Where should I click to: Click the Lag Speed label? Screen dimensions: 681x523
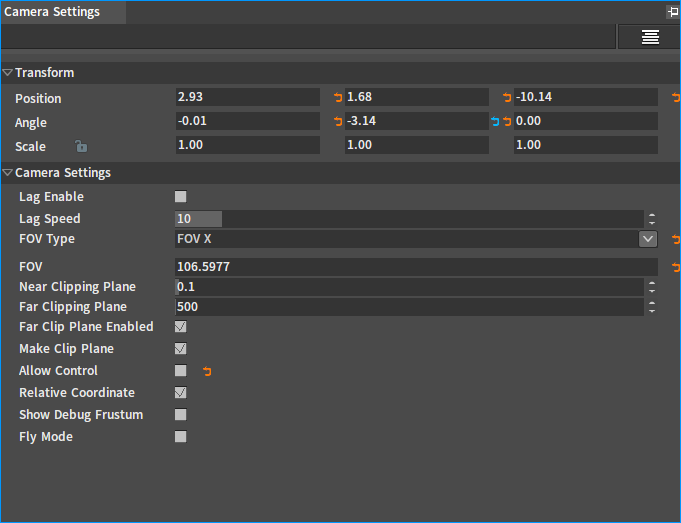pos(50,218)
